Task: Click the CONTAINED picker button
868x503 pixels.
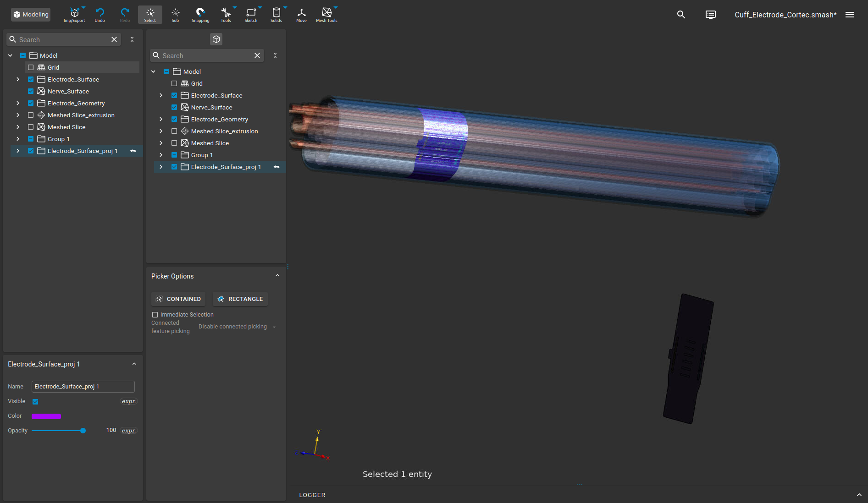Action: (178, 299)
